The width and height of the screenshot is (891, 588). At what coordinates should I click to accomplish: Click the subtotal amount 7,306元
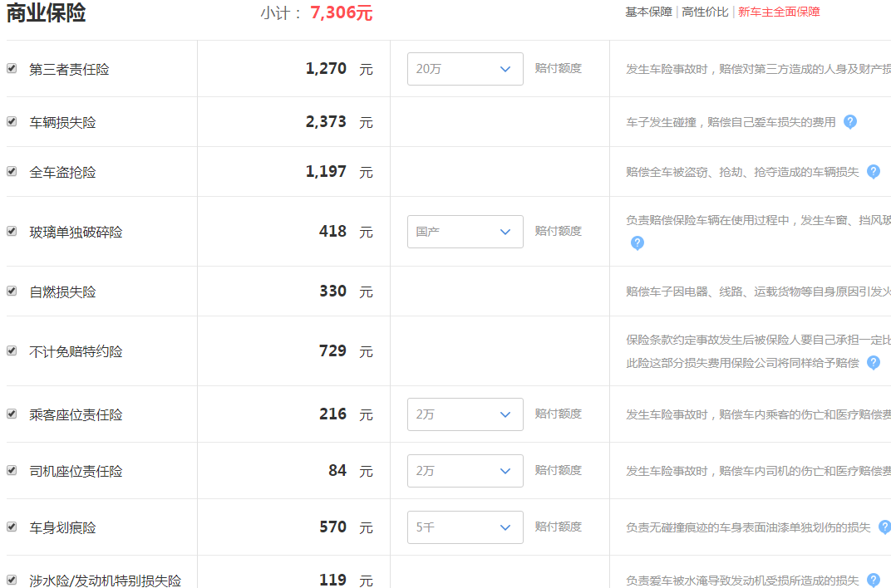point(342,12)
